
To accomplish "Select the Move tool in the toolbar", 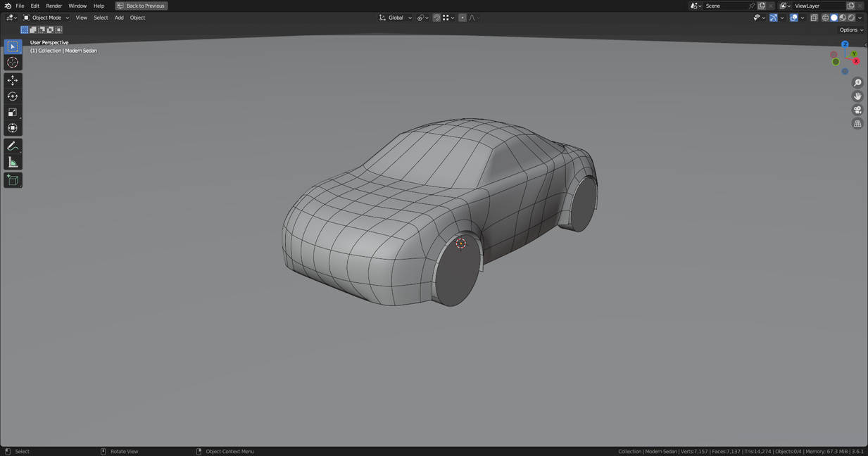I will point(13,80).
